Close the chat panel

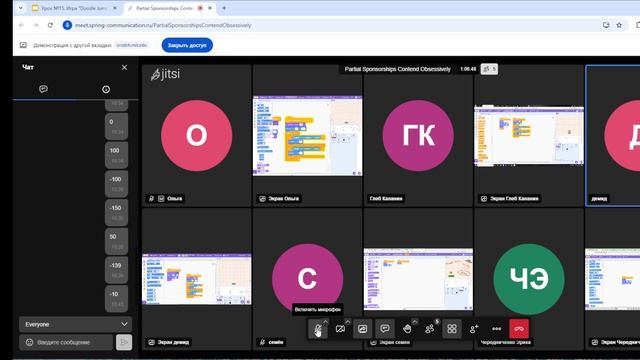coord(124,67)
